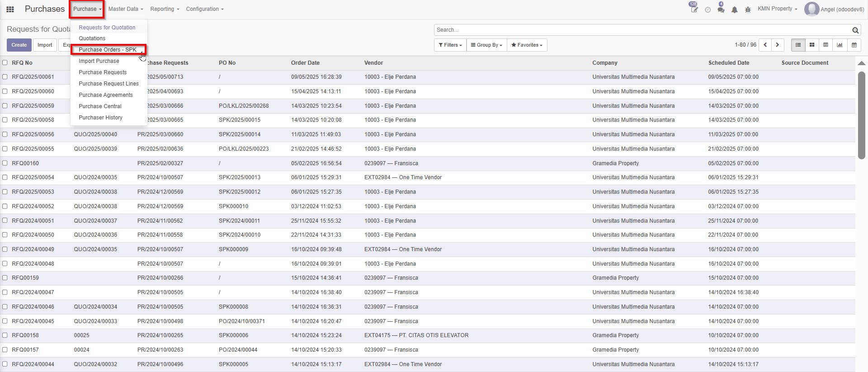This screenshot has width=868, height=372.
Task: Select all rows with header checkbox
Action: pyautogui.click(x=5, y=63)
